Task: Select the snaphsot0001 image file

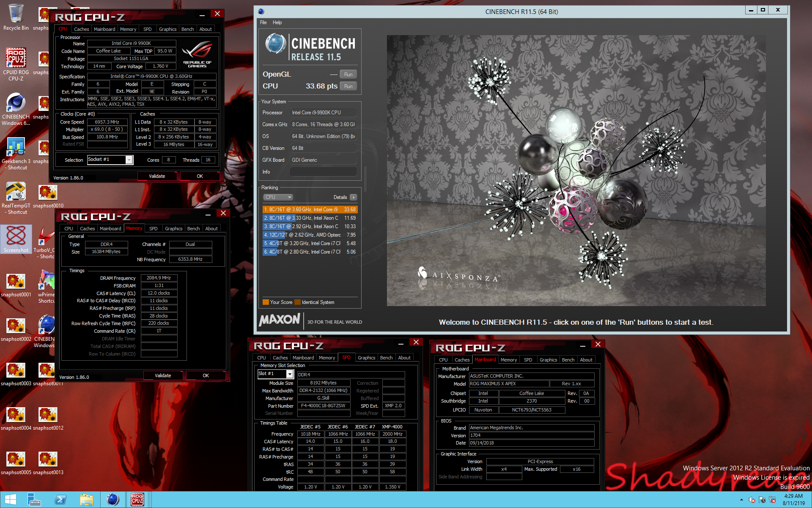Action: 16,285
